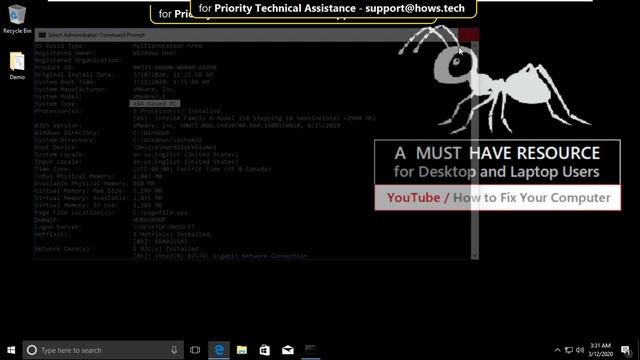The width and height of the screenshot is (640, 360).
Task: Open the Action Center notifications icon
Action: (x=626, y=350)
